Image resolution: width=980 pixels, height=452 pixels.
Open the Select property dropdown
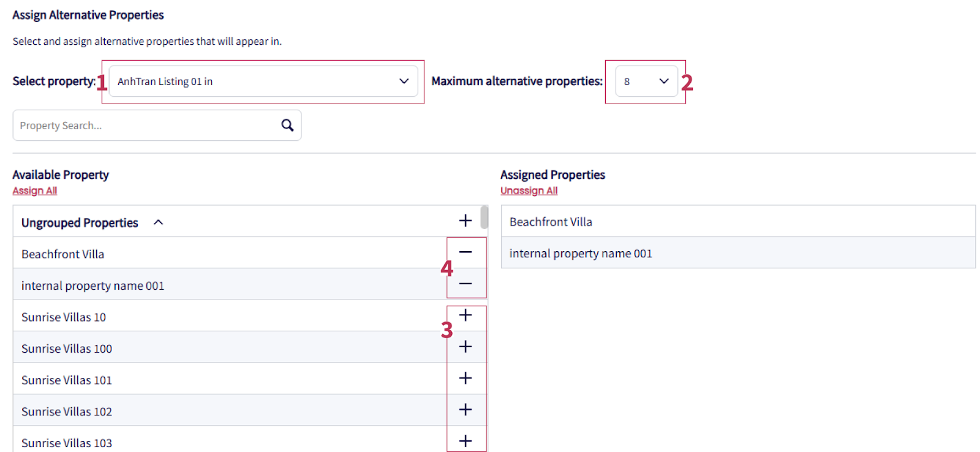coord(263,81)
